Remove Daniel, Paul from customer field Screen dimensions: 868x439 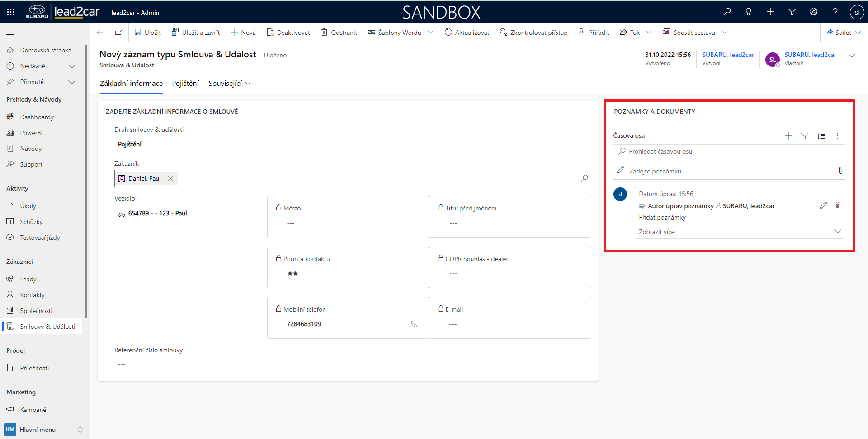[171, 178]
